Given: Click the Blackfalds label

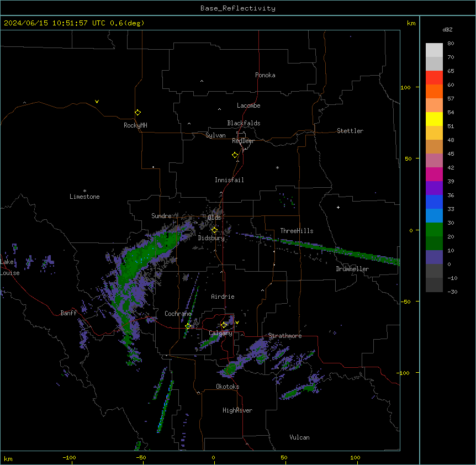Looking at the screenshot, I should (x=244, y=123).
